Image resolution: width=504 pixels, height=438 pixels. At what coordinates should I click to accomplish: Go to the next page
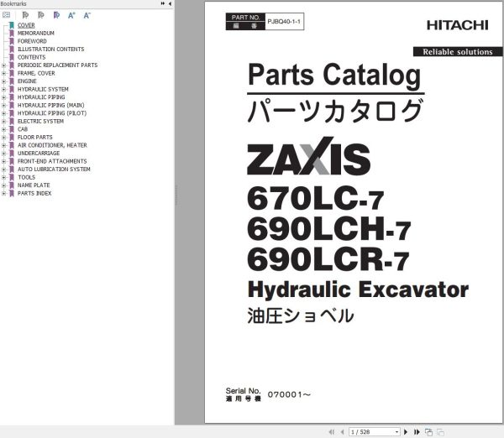point(406,432)
